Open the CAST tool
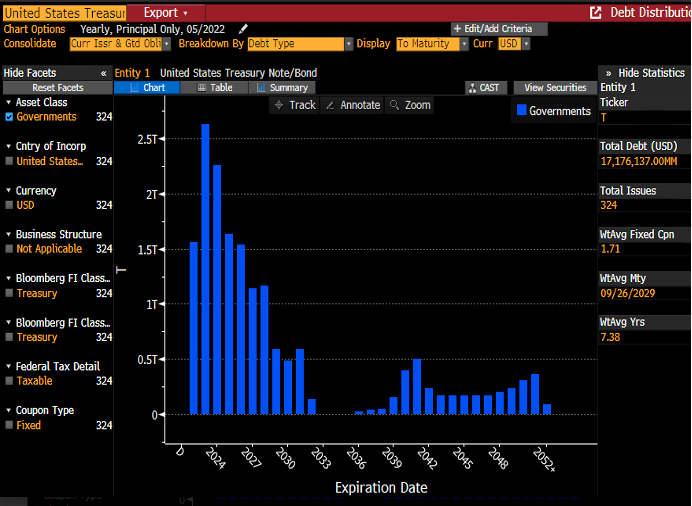The image size is (692, 506). point(487,88)
